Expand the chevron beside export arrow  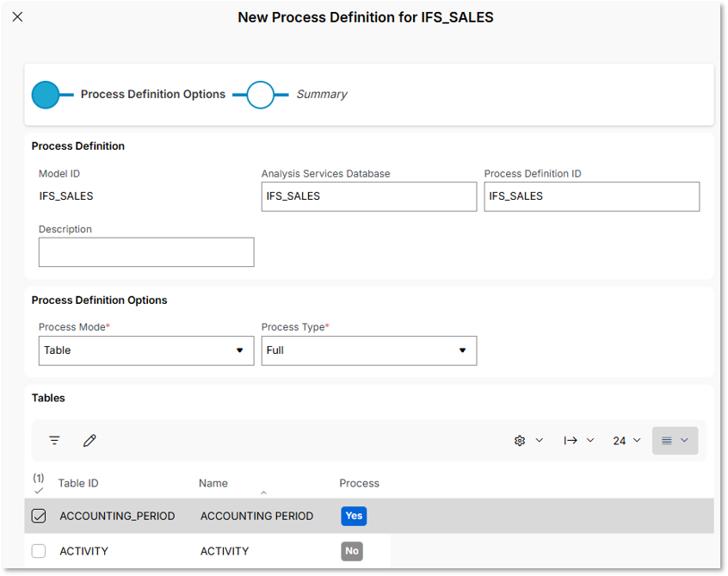pos(590,440)
